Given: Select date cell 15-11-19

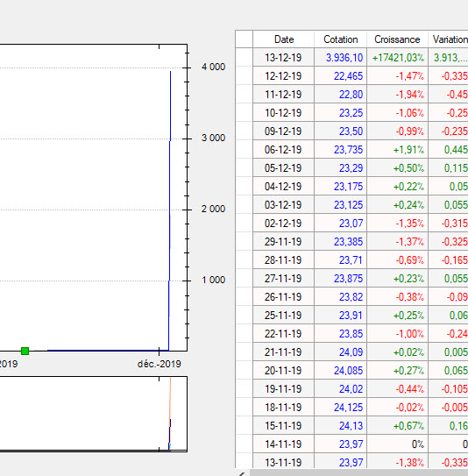Looking at the screenshot, I should tap(283, 426).
